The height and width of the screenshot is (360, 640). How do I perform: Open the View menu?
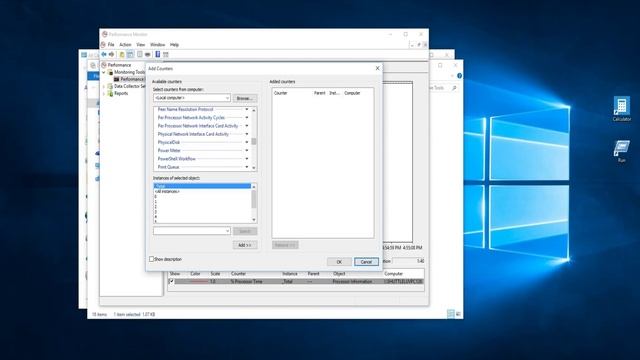point(140,44)
